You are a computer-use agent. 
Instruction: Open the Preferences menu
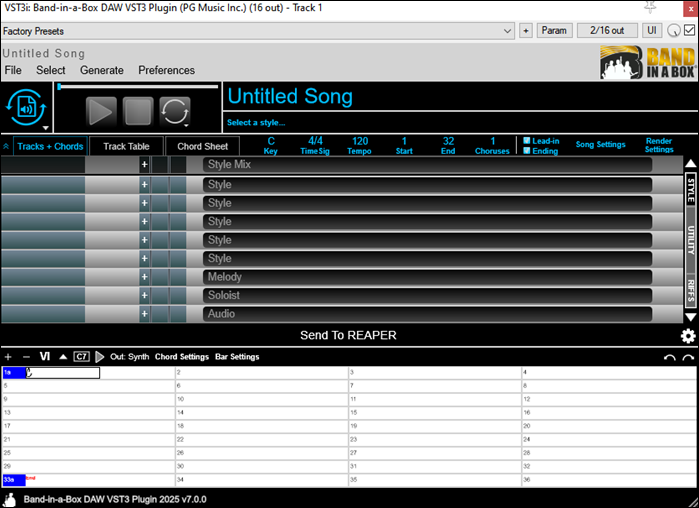[166, 70]
